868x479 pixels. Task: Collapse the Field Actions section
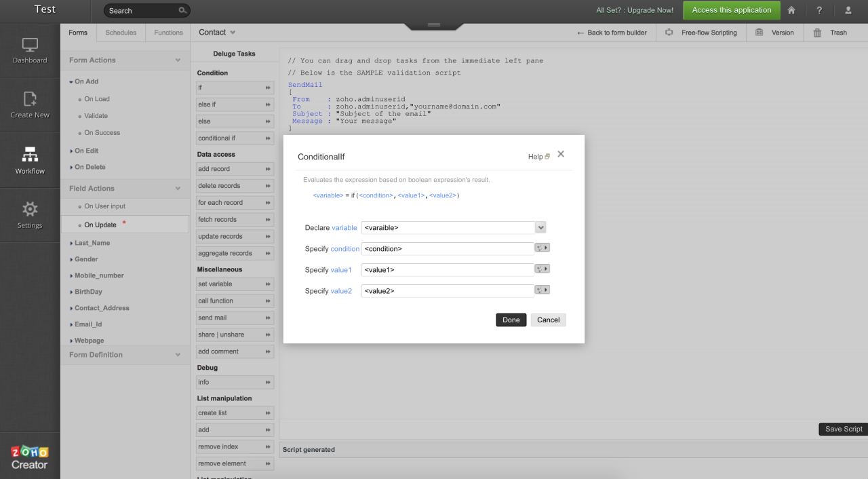178,189
